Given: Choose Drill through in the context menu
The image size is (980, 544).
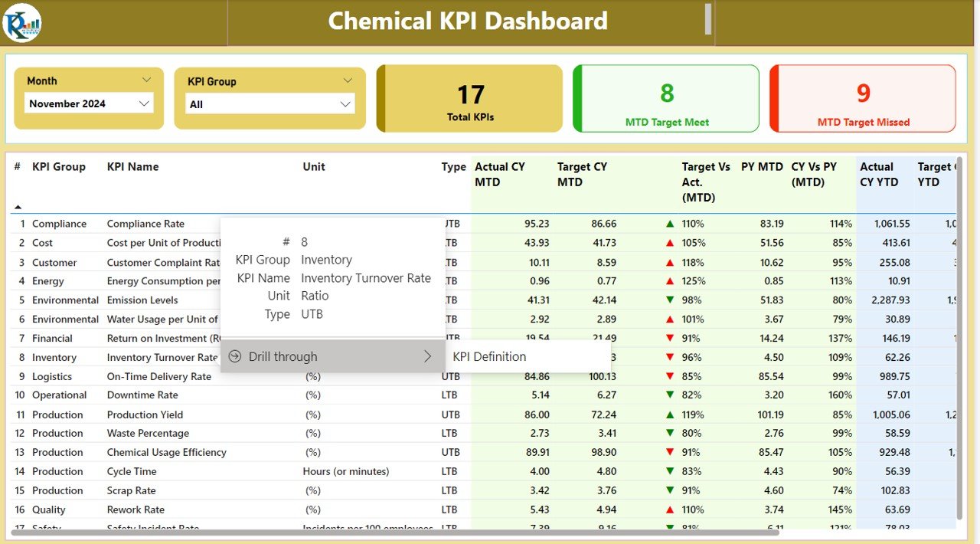Looking at the screenshot, I should [x=332, y=356].
